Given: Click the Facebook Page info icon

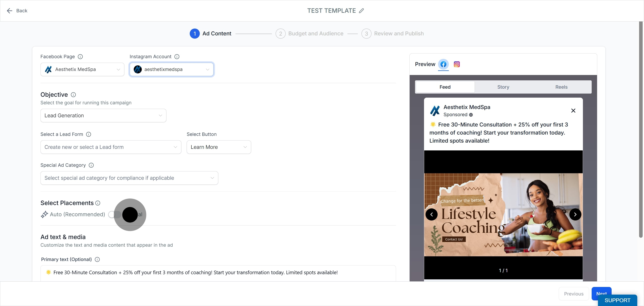Looking at the screenshot, I should [80, 57].
